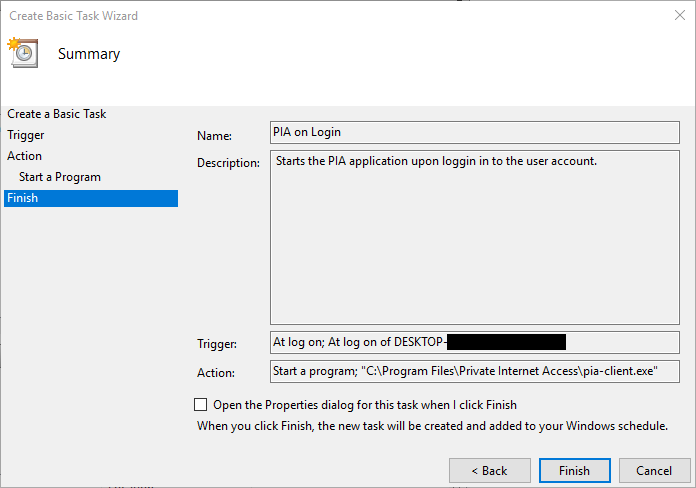This screenshot has height=488, width=696.
Task: Click the Description: label beside the text box
Action: (x=229, y=162)
